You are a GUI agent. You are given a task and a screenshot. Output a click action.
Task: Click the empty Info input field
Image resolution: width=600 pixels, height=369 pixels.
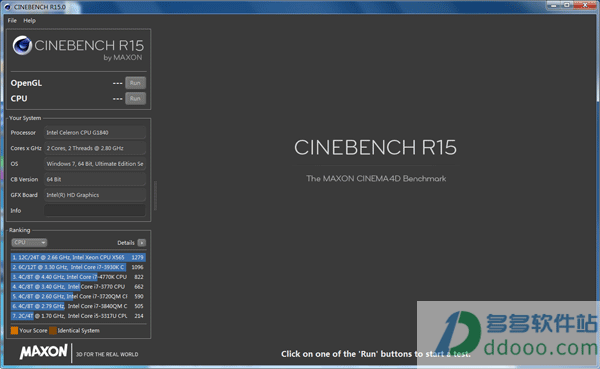[95, 211]
